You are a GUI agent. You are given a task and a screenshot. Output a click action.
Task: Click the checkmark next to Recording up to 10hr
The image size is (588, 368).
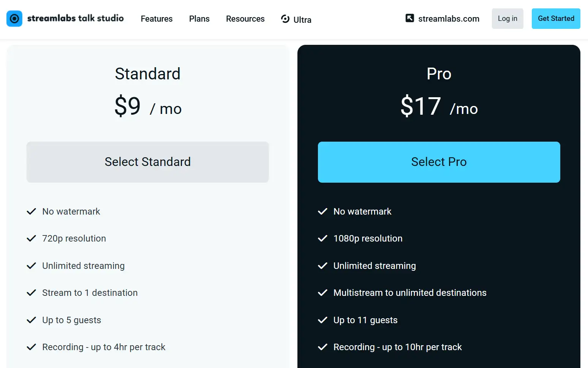click(x=322, y=347)
